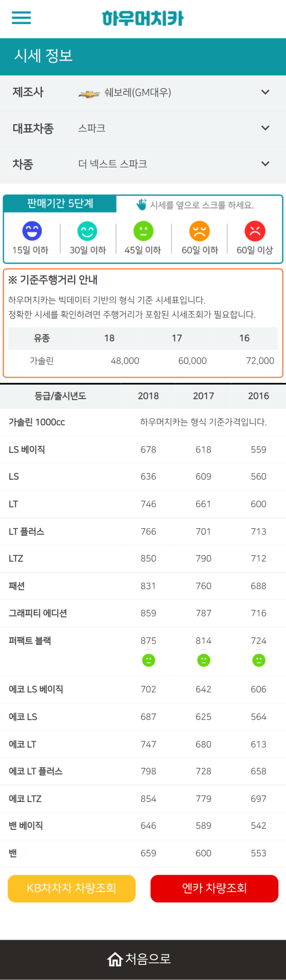Click the 에코 LS 베이직 row label

pos(36,690)
